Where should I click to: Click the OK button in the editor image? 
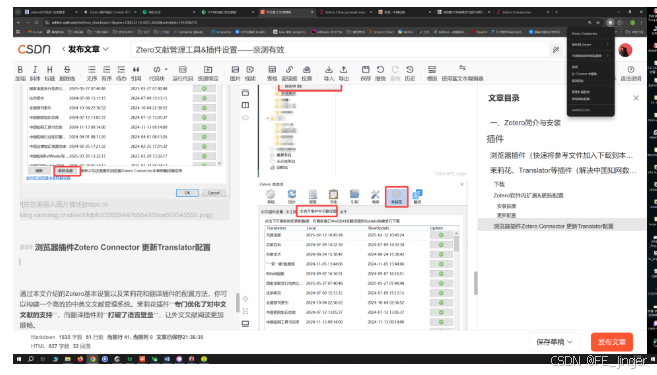coord(187,193)
